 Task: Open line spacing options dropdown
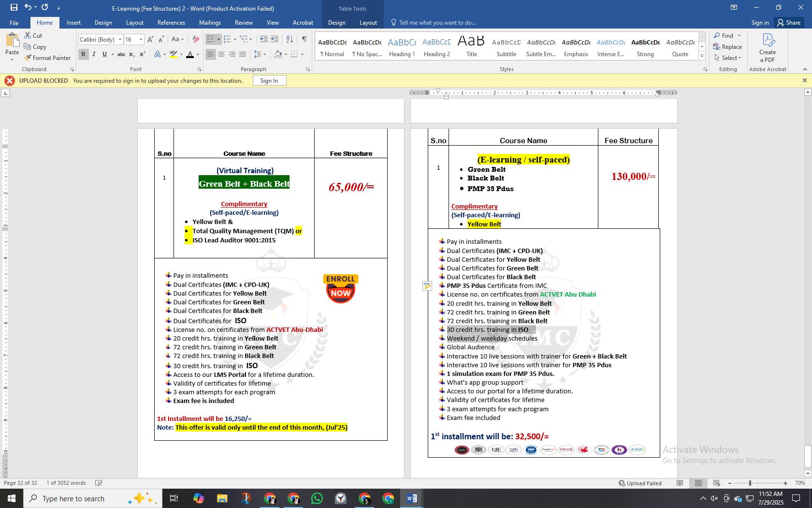coord(260,54)
